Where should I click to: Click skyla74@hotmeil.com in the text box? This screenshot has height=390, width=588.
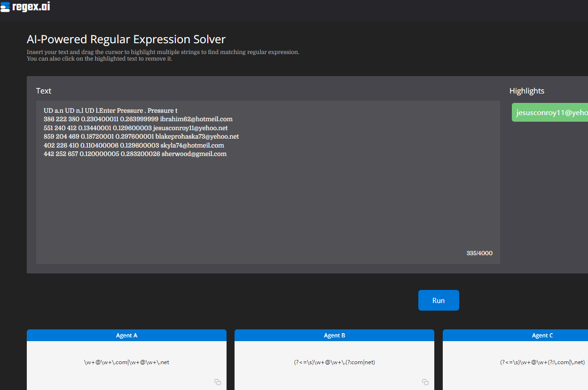(192, 146)
